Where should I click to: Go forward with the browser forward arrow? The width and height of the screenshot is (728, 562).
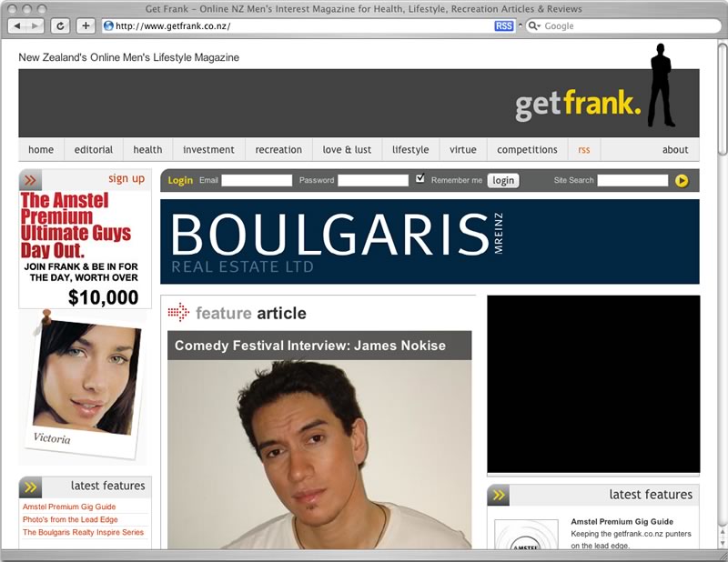pyautogui.click(x=35, y=26)
